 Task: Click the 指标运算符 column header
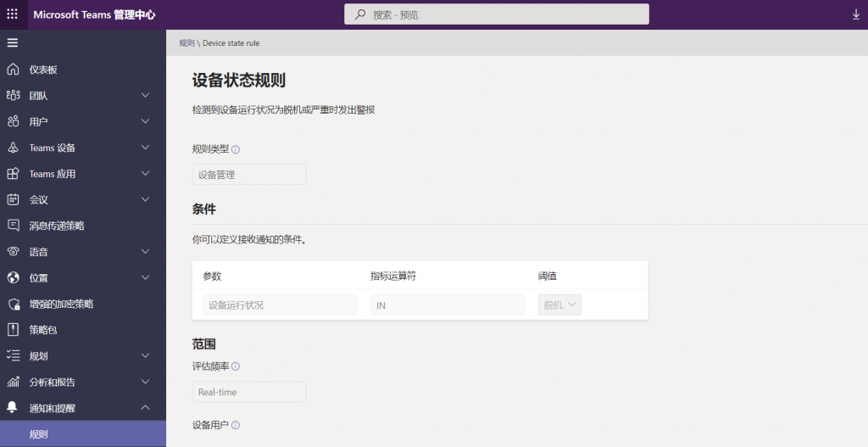pyautogui.click(x=393, y=276)
